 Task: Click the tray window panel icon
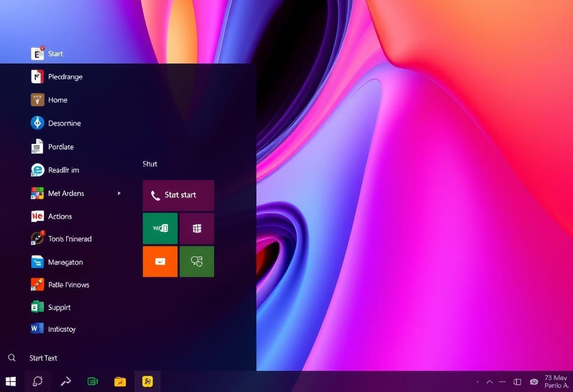[517, 382]
